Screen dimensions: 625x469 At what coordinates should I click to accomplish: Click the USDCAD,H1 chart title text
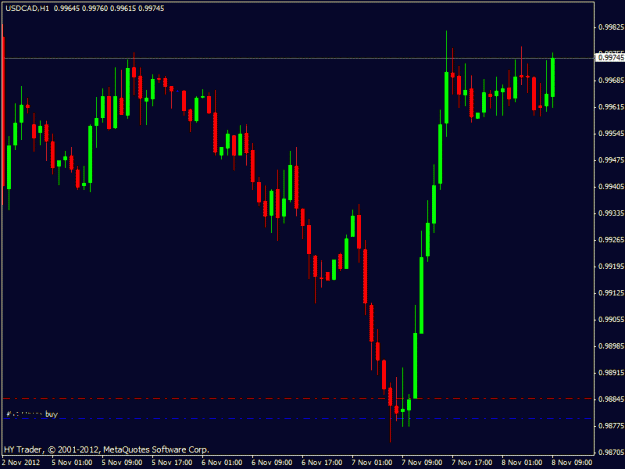point(27,8)
